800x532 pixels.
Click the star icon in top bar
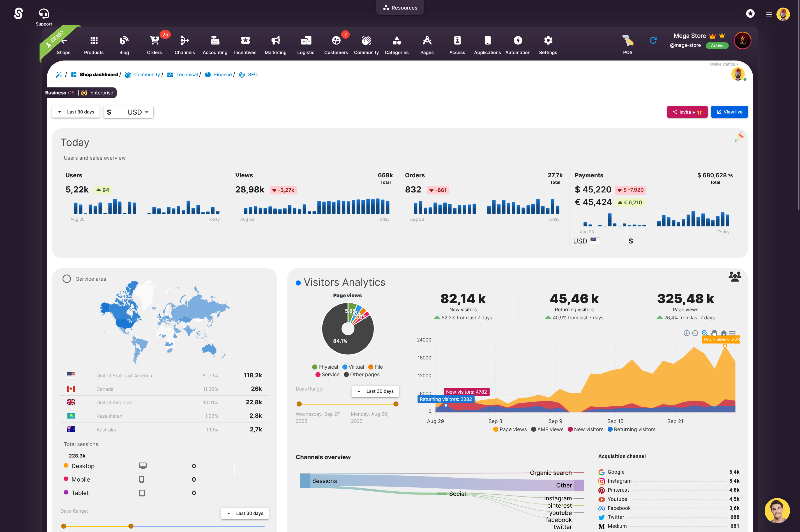(750, 13)
